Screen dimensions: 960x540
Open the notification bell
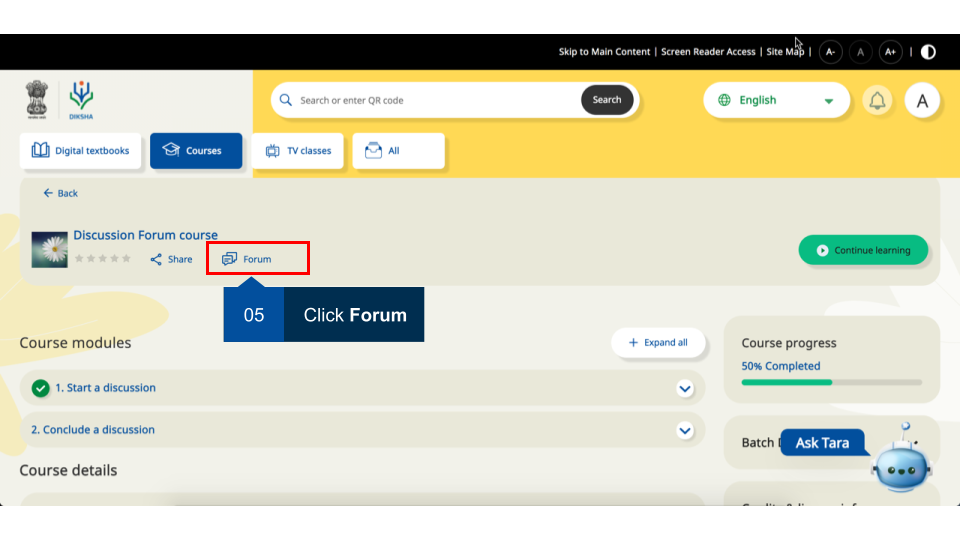(x=877, y=100)
